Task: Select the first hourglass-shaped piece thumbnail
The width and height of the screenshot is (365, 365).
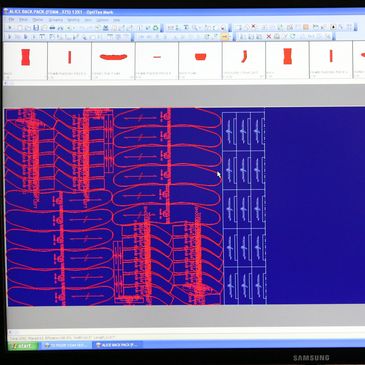Action: pyautogui.click(x=25, y=57)
